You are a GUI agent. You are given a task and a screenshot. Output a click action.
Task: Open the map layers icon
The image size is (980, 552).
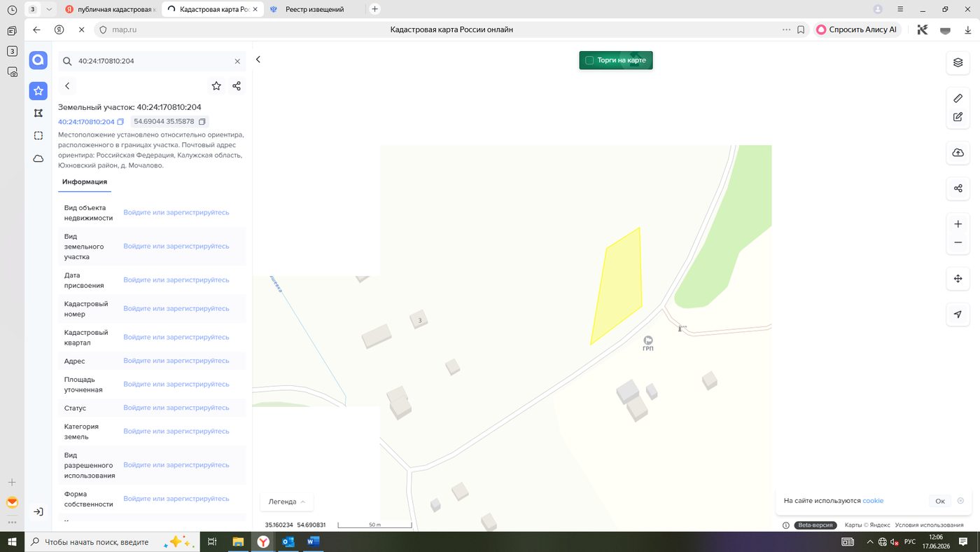tap(958, 62)
